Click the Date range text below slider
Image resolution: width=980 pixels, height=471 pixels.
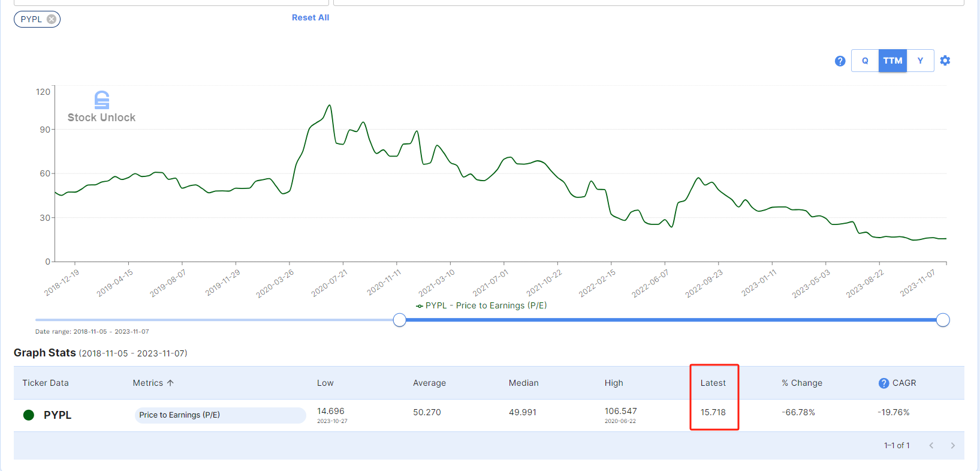coord(92,331)
